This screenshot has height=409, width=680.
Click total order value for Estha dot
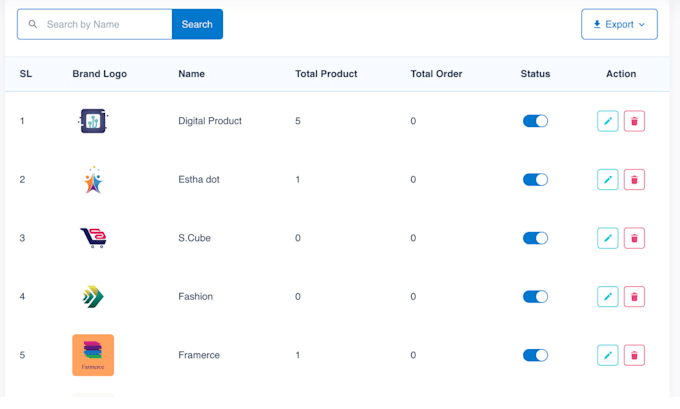click(x=413, y=180)
